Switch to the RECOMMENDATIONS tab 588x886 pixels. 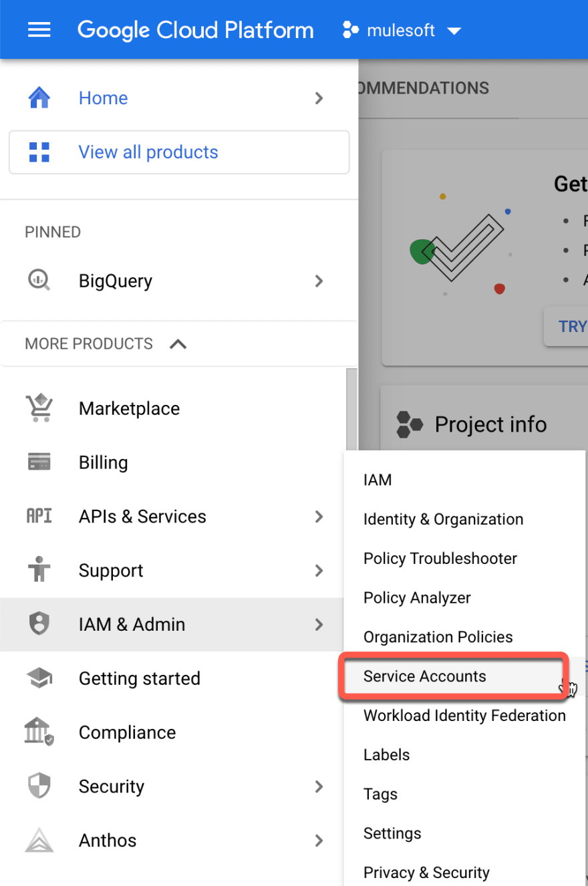click(x=424, y=88)
